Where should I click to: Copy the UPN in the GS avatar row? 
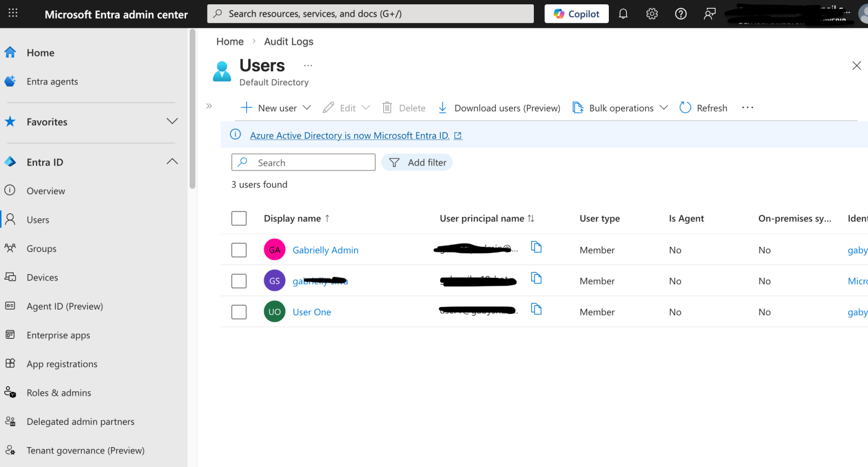point(537,278)
